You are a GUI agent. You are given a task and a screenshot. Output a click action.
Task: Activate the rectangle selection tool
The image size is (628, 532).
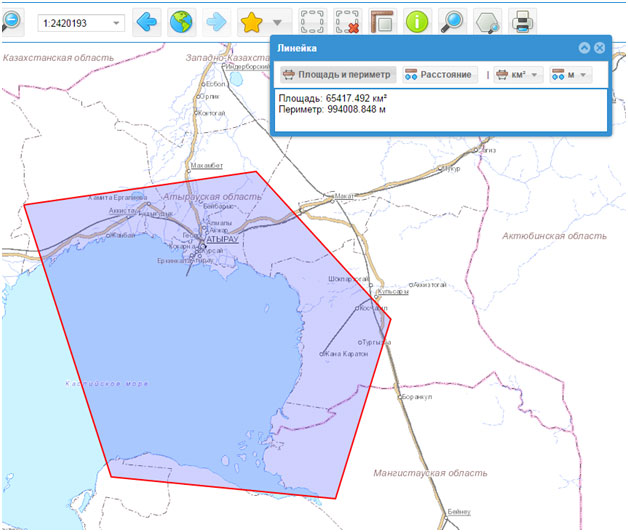[x=313, y=21]
